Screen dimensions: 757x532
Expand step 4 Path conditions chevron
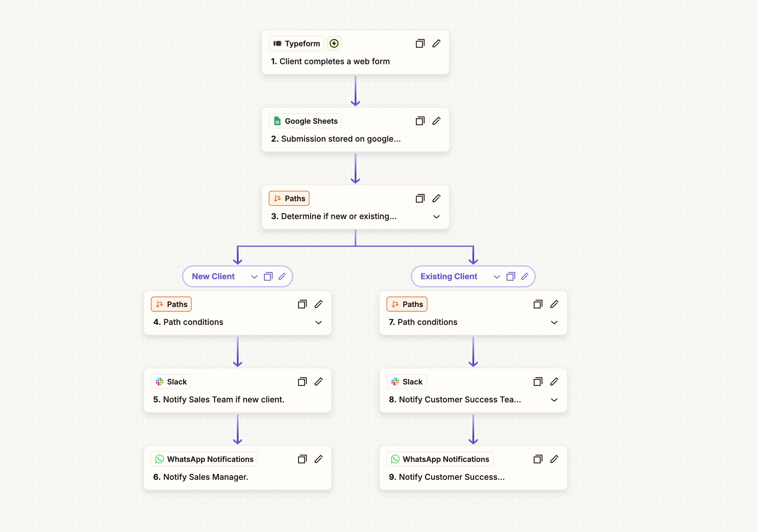[318, 322]
